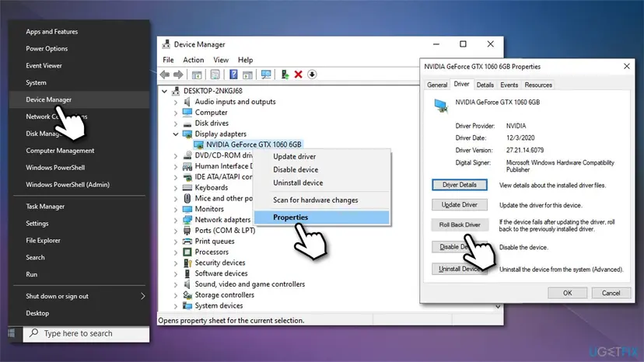The width and height of the screenshot is (644, 362).
Task: Expand Sound, video and game controllers
Action: (x=176, y=284)
